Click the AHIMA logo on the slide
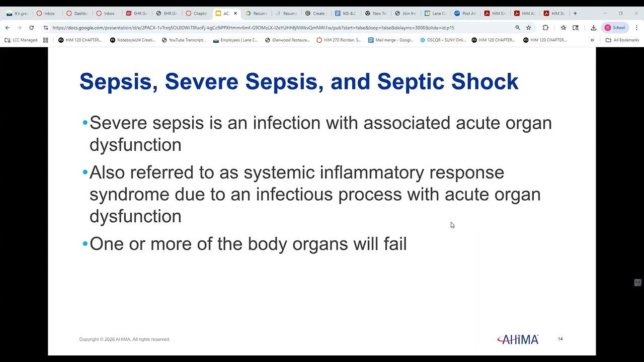This screenshot has height=362, width=644. click(518, 340)
